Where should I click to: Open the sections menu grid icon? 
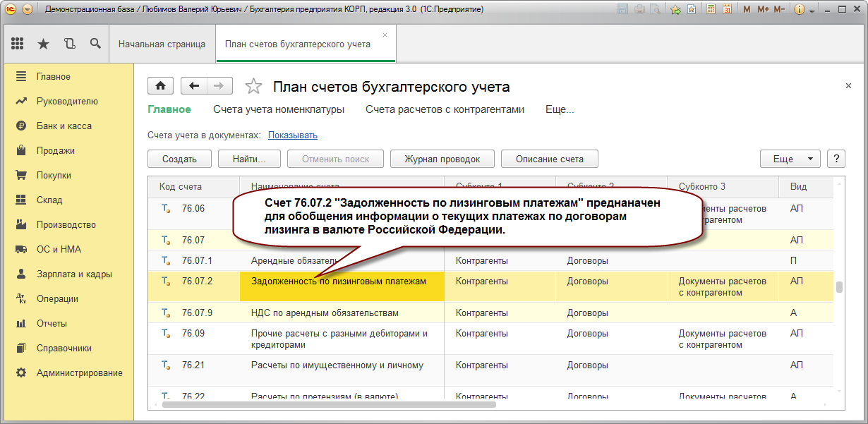point(18,44)
